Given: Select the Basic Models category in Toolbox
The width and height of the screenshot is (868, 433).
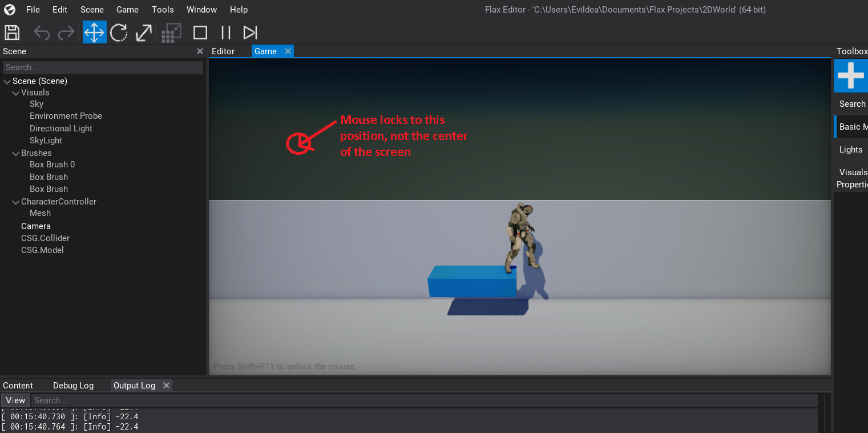Looking at the screenshot, I should point(852,126).
